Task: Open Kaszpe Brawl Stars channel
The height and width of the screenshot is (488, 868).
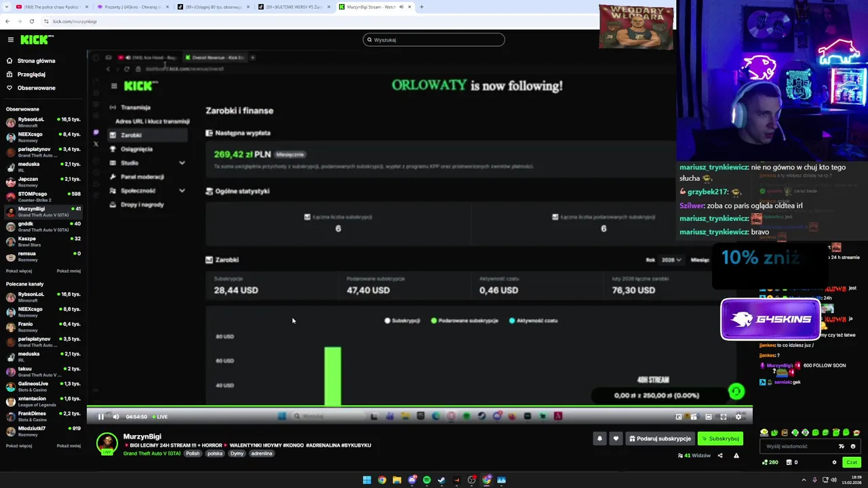Action: [x=43, y=241]
